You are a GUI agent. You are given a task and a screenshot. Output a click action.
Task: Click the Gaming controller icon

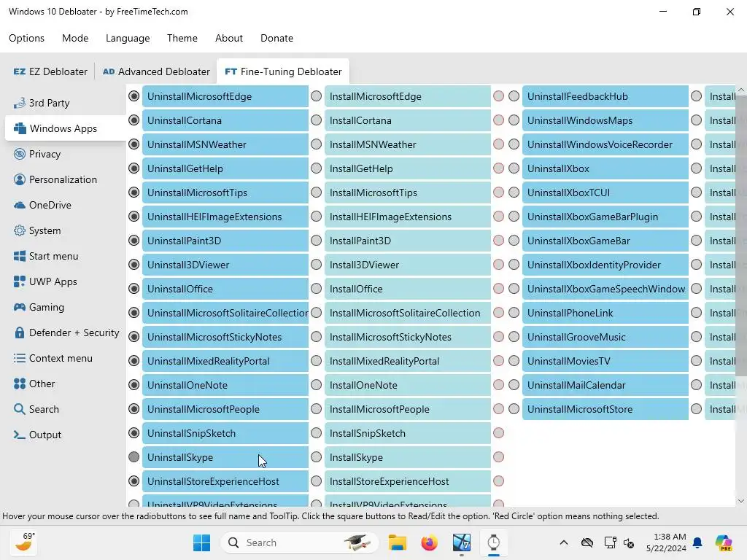pyautogui.click(x=20, y=307)
